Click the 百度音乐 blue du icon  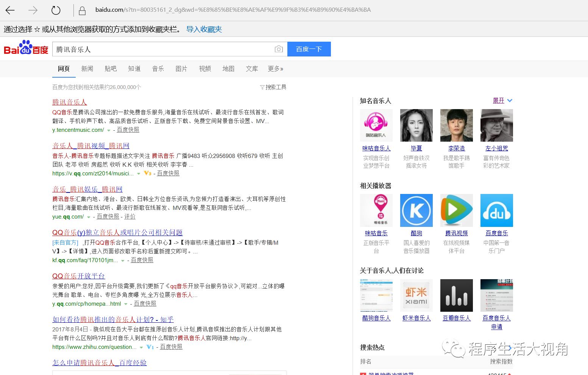pos(496,210)
